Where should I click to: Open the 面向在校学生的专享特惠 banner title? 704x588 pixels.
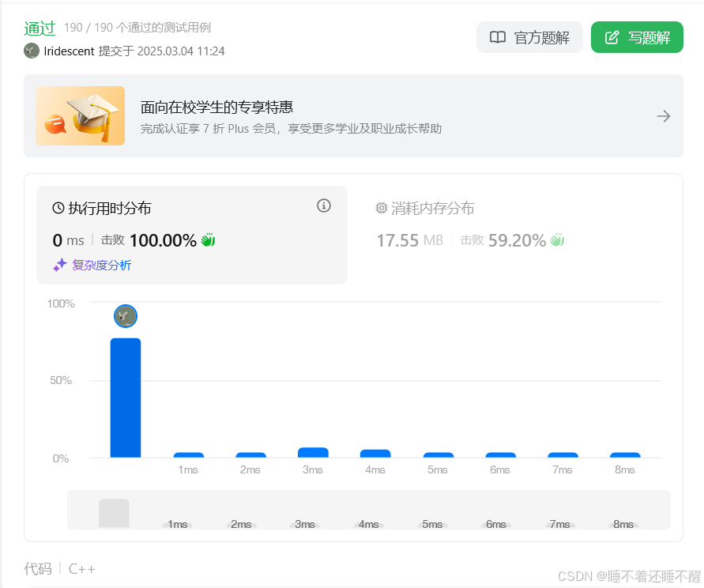pyautogui.click(x=216, y=107)
